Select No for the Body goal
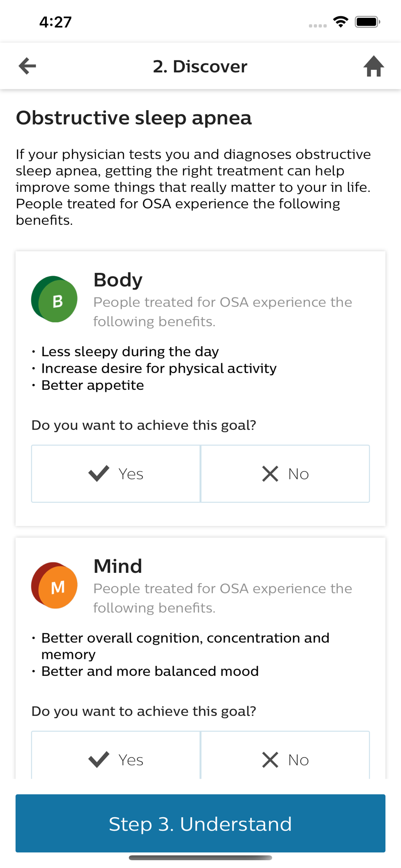This screenshot has width=401, height=868. coord(285,473)
